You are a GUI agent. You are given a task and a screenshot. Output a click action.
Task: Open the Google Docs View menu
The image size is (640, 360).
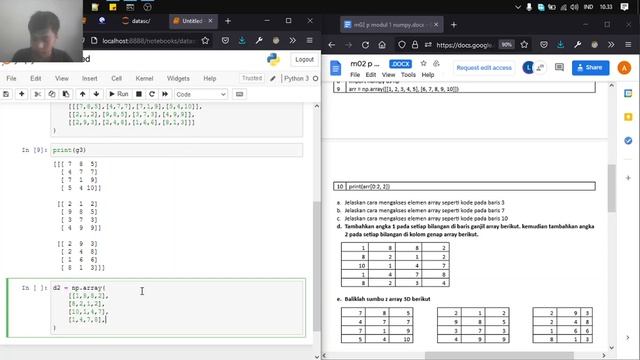coord(388,75)
